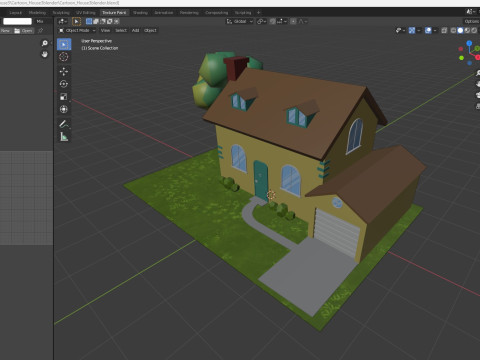Toggle viewport overlays display
The image size is (480, 360).
428,30
